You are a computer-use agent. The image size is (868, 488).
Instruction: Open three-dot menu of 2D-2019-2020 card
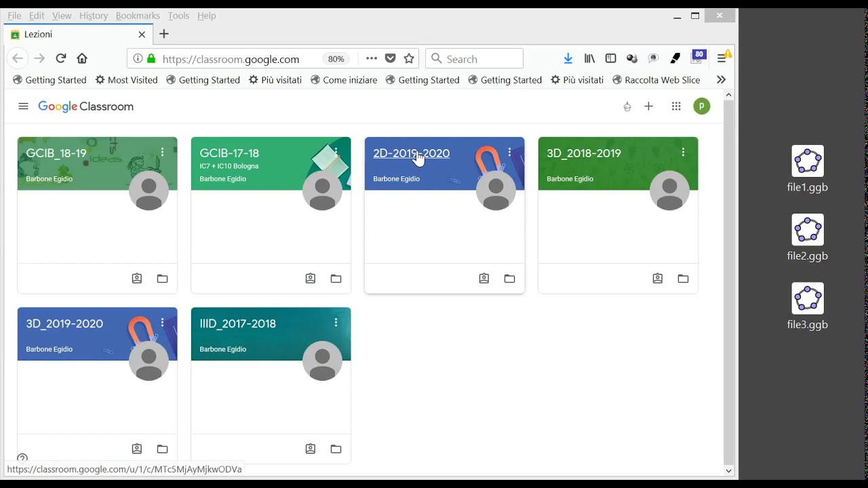click(509, 152)
